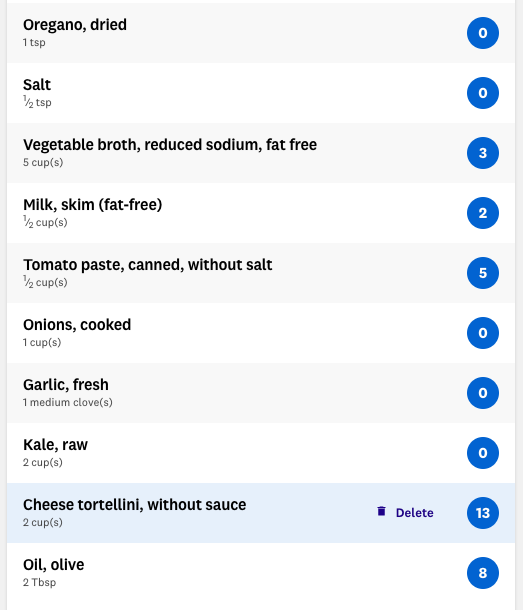
Task: Click the 0 points badge for kale
Action: click(x=483, y=453)
